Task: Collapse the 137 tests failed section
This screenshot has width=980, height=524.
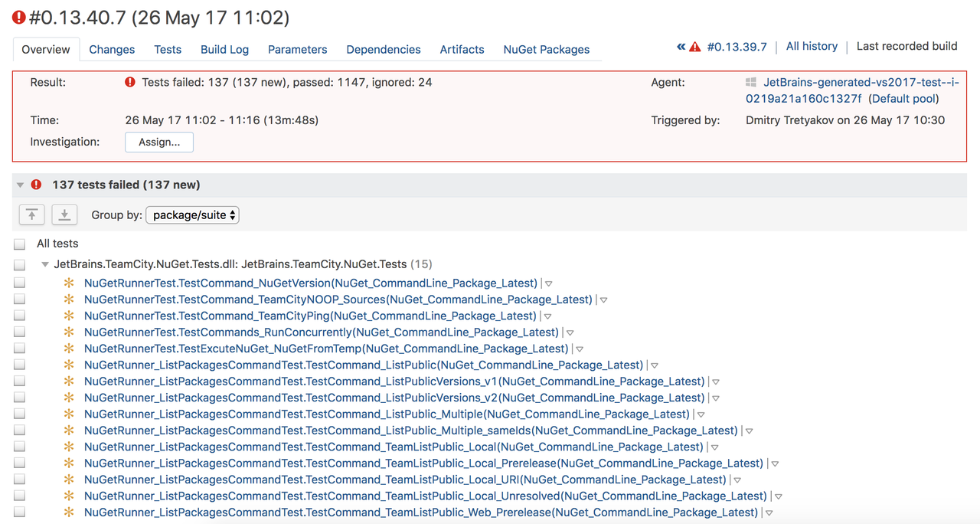Action: tap(21, 185)
